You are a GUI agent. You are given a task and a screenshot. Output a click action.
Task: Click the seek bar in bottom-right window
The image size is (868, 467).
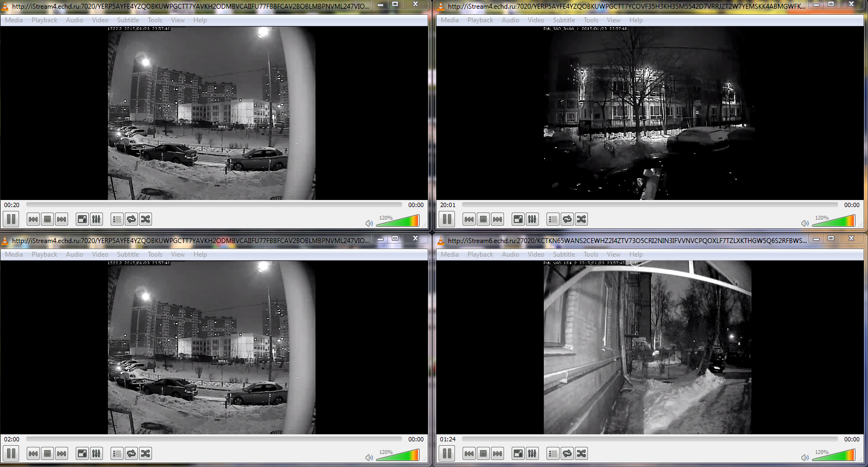click(x=650, y=439)
